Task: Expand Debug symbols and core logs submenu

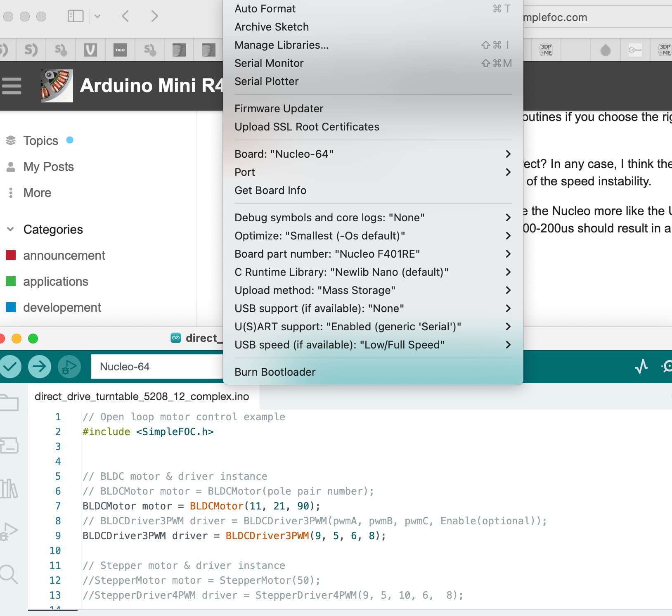Action: click(373, 218)
